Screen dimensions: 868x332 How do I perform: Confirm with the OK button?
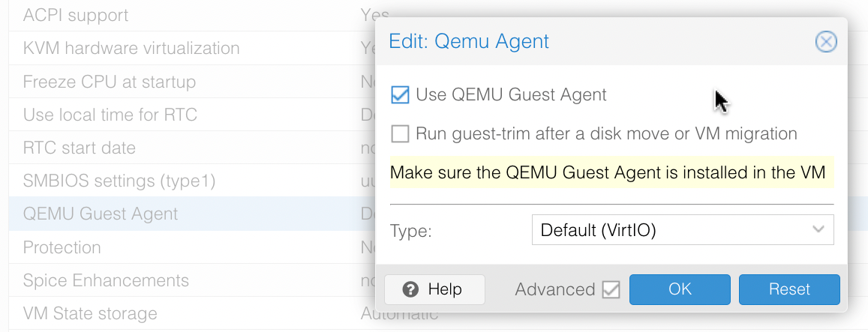coord(680,289)
